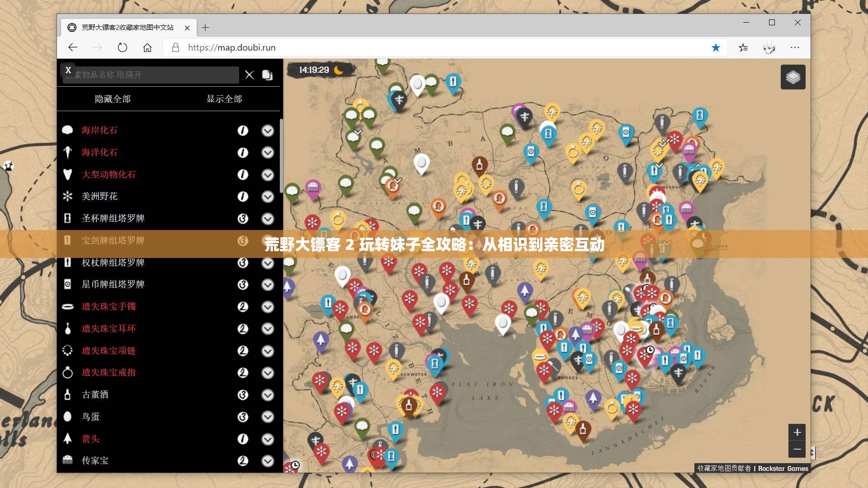
Task: Select the 荒野大镖客2收藏家地图中文站 browser tab
Action: 127,28
